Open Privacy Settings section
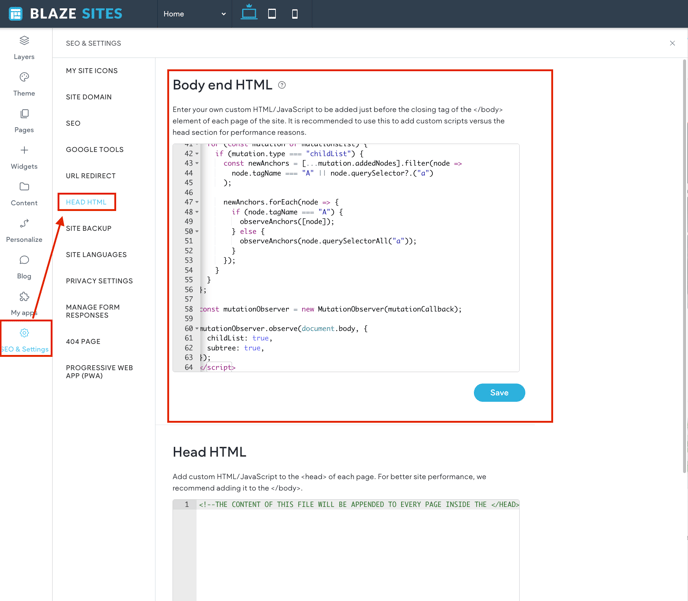Viewport: 688px width, 601px height. click(99, 281)
